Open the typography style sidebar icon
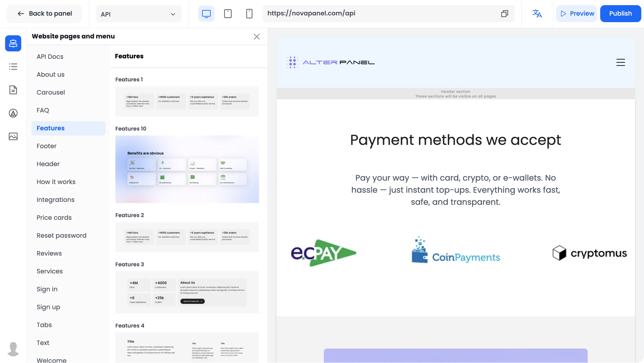Screen dimensions: 644x363 tap(13, 113)
